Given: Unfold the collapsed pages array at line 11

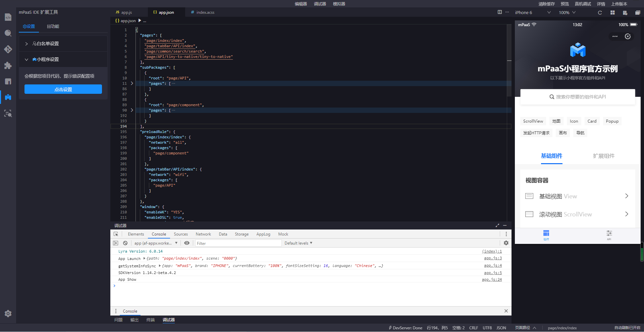Looking at the screenshot, I should tap(132, 83).
